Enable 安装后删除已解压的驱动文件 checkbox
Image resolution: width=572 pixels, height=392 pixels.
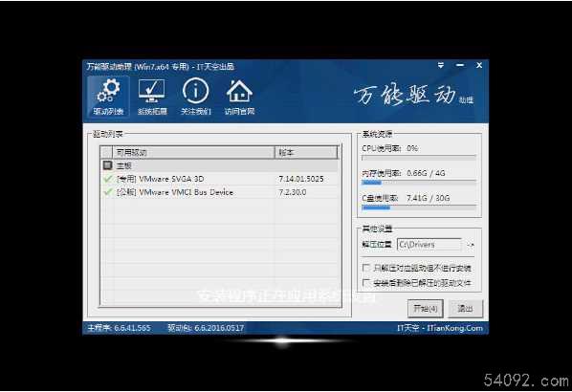coord(366,283)
